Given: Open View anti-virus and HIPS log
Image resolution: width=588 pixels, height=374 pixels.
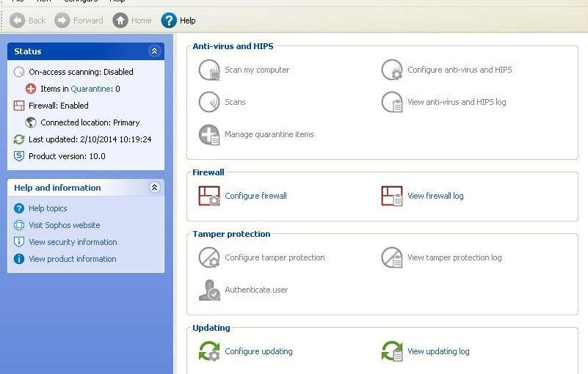Looking at the screenshot, I should [x=443, y=102].
